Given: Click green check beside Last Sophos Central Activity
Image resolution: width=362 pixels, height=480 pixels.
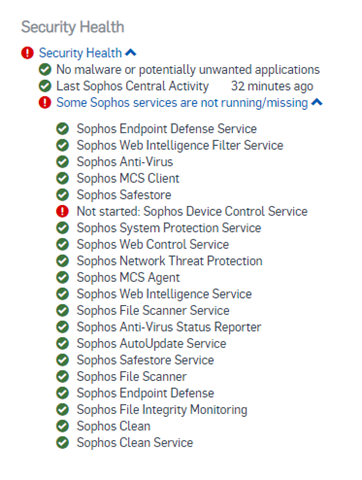Looking at the screenshot, I should [45, 86].
